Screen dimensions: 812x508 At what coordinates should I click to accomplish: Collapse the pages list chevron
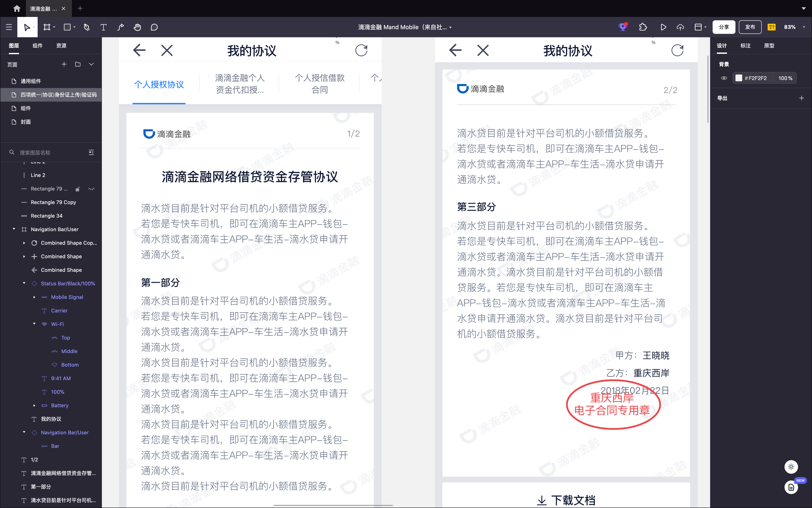(91, 64)
